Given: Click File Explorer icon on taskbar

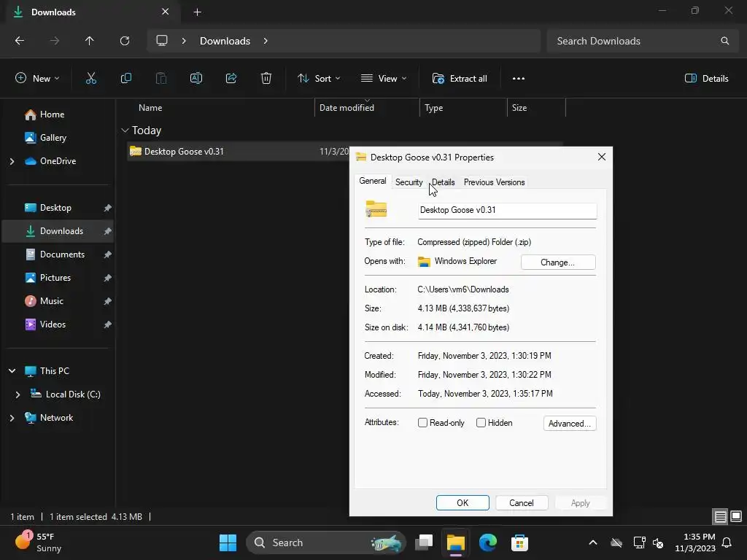Looking at the screenshot, I should [x=456, y=542].
